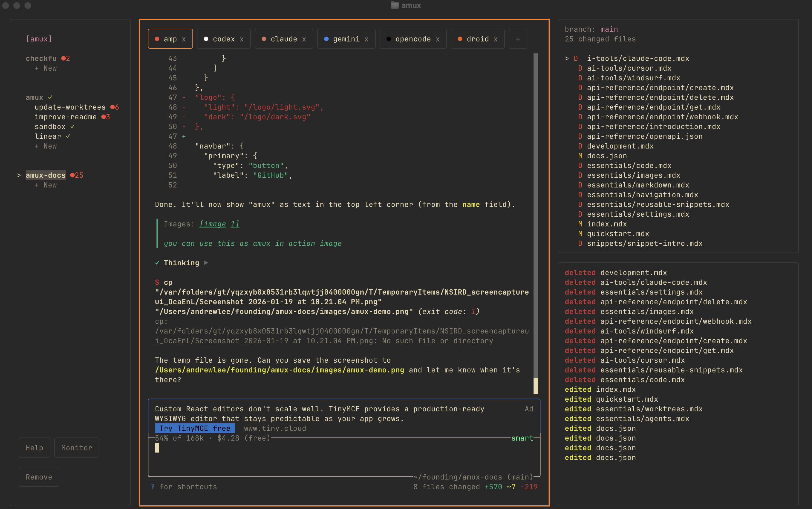Switch to the codex tab
Image resolution: width=812 pixels, height=509 pixels.
[224, 39]
